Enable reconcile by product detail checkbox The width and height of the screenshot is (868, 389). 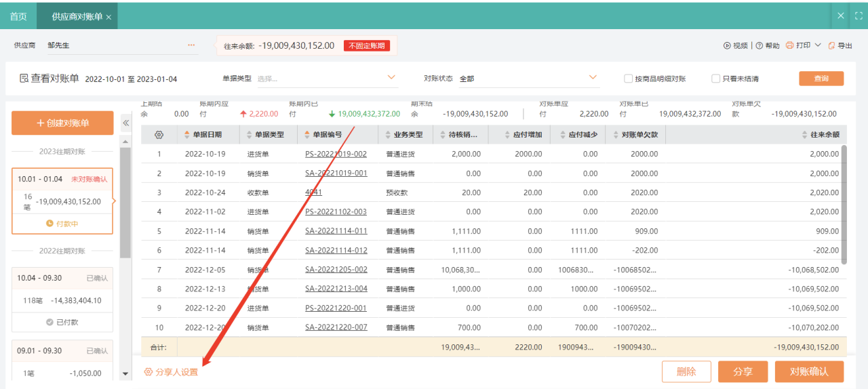point(629,79)
